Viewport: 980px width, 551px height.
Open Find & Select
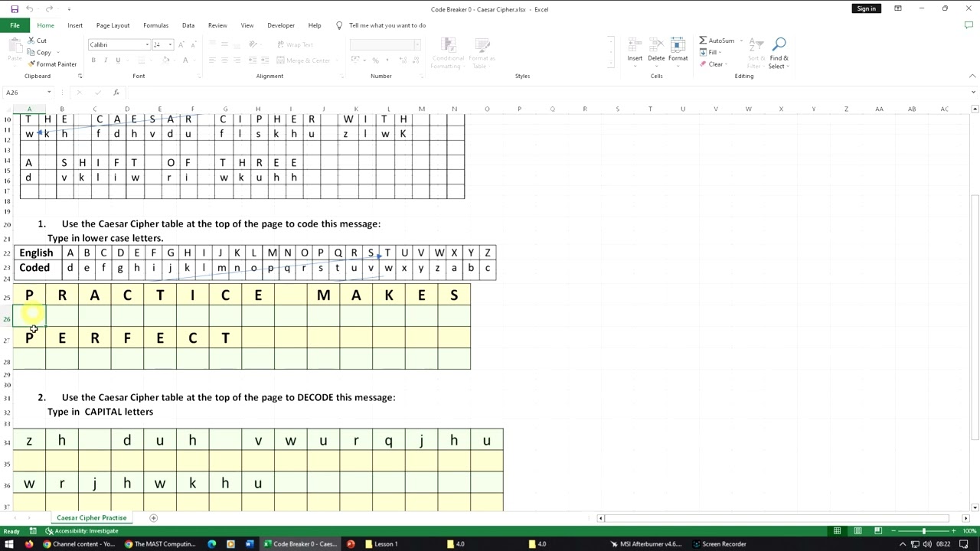pos(779,53)
